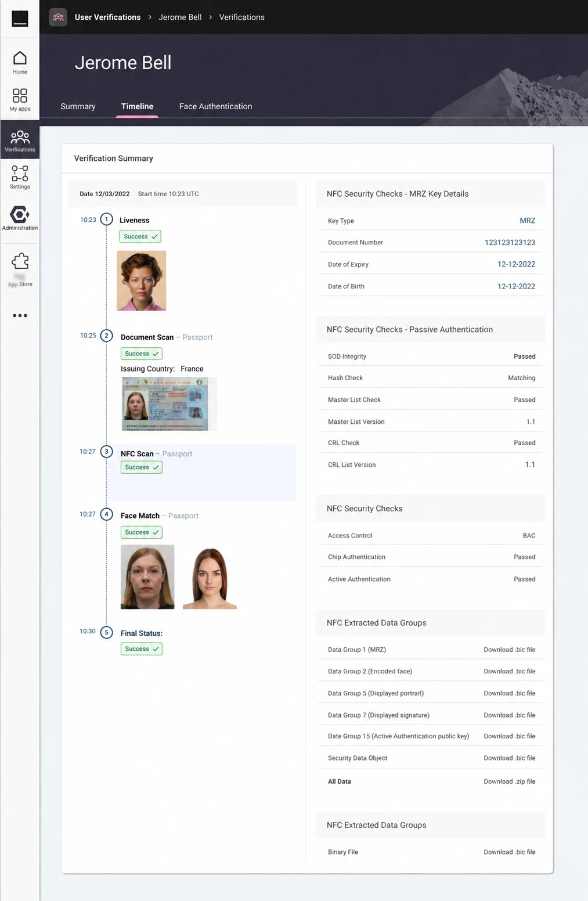This screenshot has width=588, height=901.
Task: Click the three-dots more menu in sidebar
Action: coord(20,315)
